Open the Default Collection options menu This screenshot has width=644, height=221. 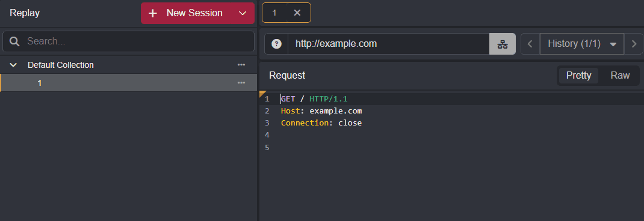[241, 65]
